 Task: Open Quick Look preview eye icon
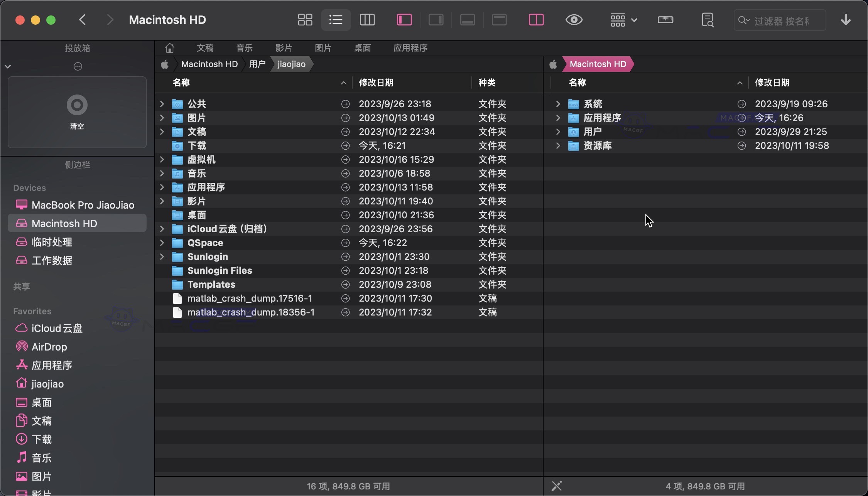(574, 20)
